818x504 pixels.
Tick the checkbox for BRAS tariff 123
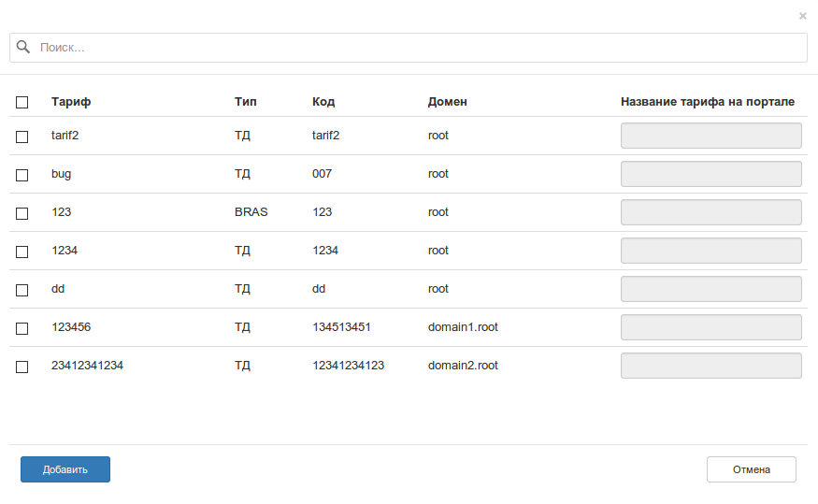(22, 213)
